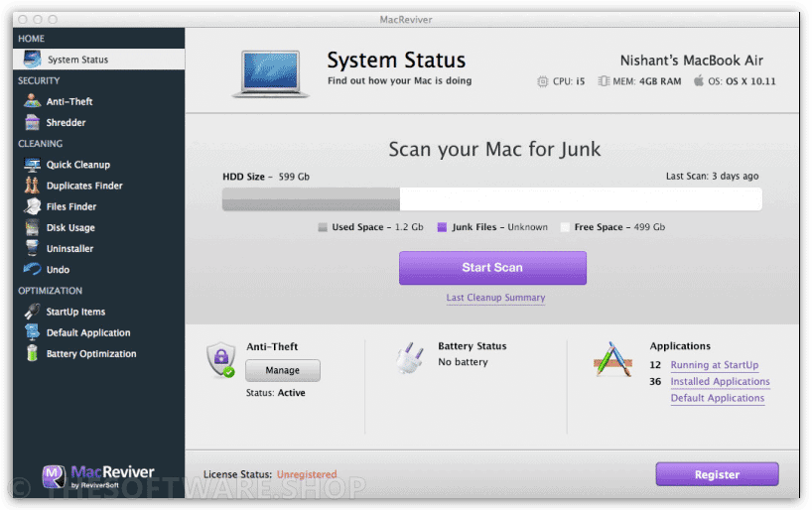Click the 'OS X 10.11' text
Viewport: 812px width, 510px height.
[x=750, y=81]
